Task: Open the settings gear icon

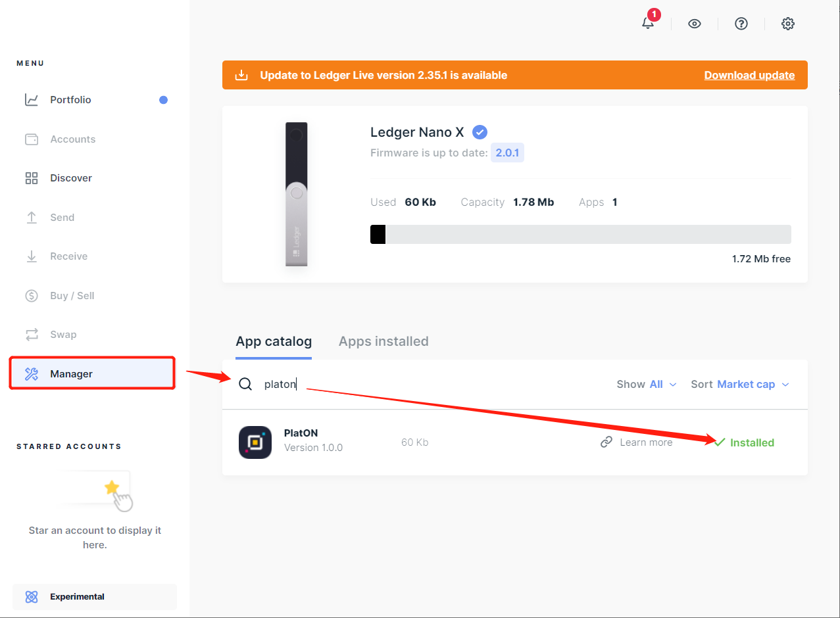Action: [x=788, y=24]
